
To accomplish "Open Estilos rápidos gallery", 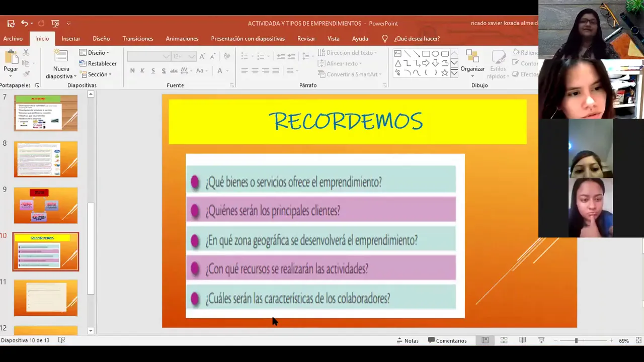I will tap(498, 65).
